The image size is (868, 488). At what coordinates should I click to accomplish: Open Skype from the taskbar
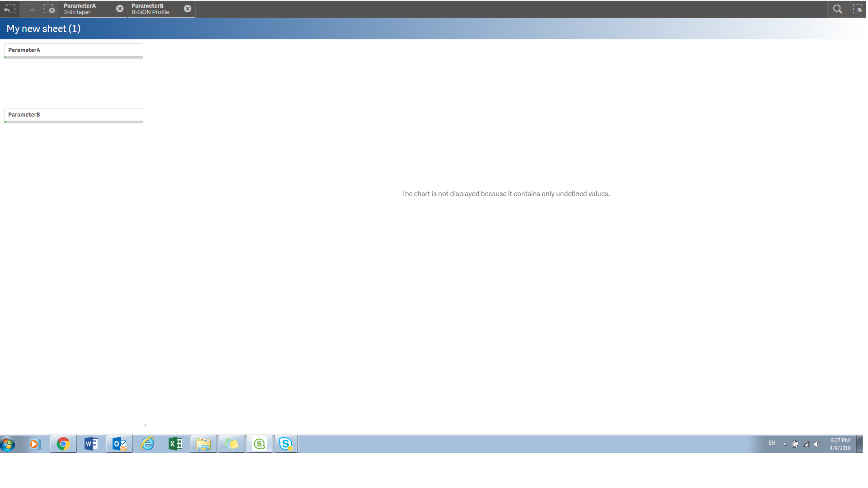pyautogui.click(x=286, y=444)
